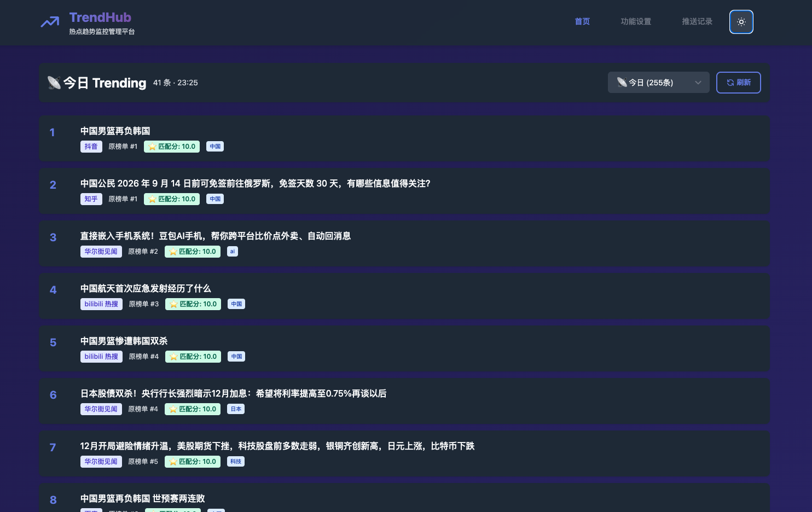Click the TrendHub trend-line logo icon
Screen dimensions: 812x512
(49, 22)
